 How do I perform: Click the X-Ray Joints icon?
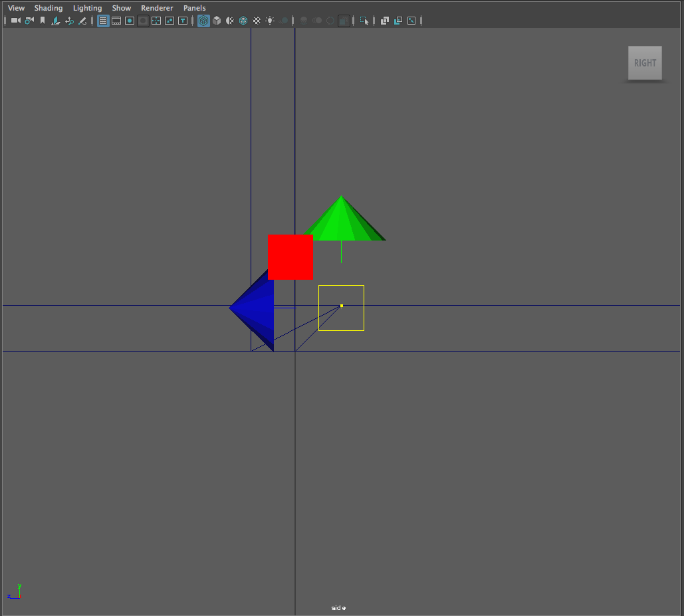(x=411, y=21)
